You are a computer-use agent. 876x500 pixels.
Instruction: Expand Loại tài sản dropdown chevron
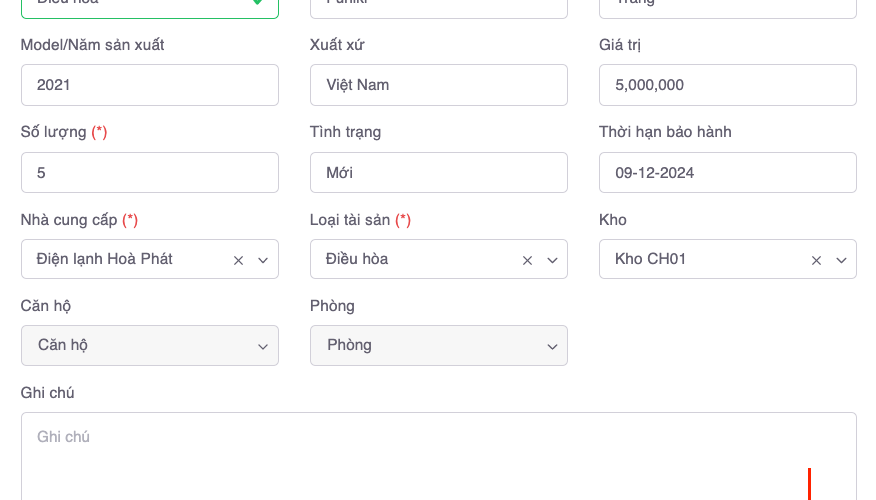coord(552,260)
